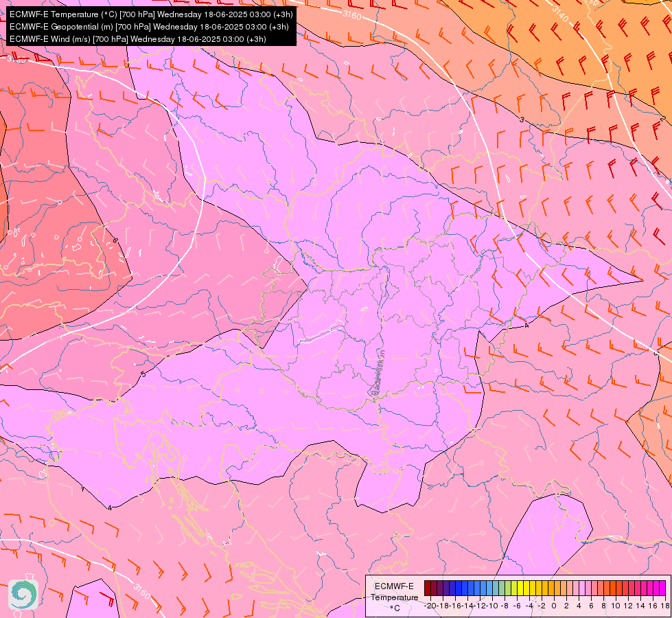
Task: Click the '3' isotherm label on the map
Action: pyautogui.click(x=522, y=119)
